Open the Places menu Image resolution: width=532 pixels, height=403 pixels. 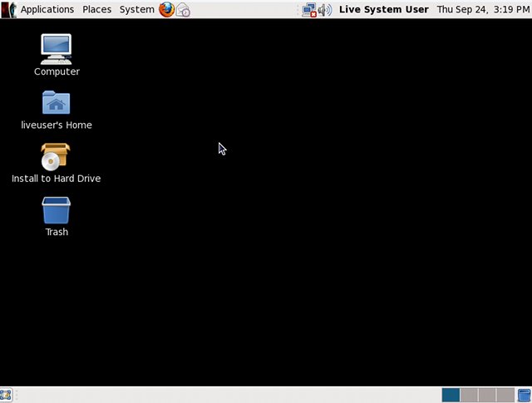[96, 9]
